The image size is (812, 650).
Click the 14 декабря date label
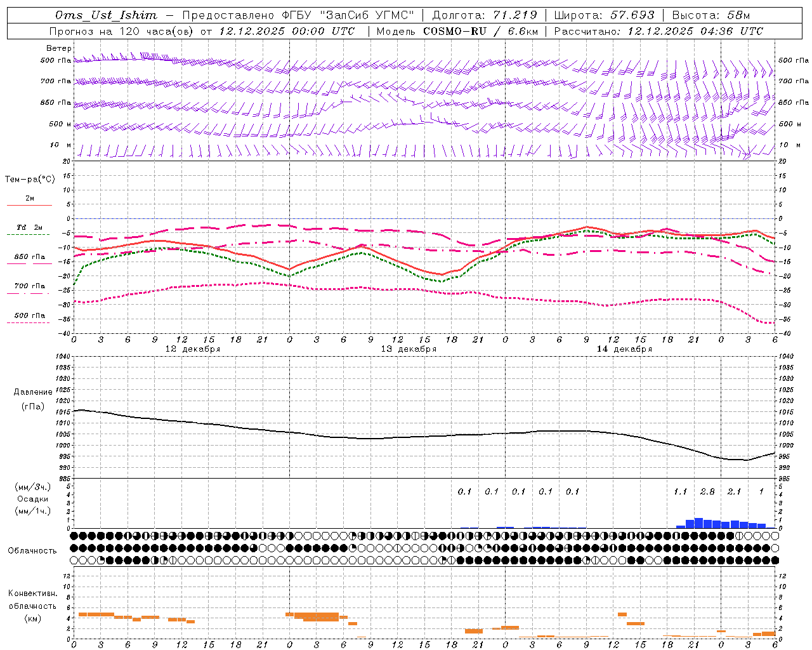[x=624, y=349]
